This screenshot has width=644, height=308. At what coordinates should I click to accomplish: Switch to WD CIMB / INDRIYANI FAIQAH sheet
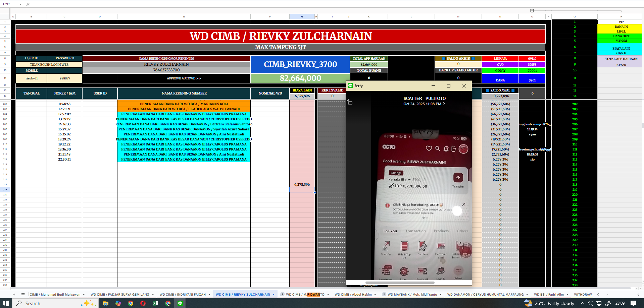(183, 295)
